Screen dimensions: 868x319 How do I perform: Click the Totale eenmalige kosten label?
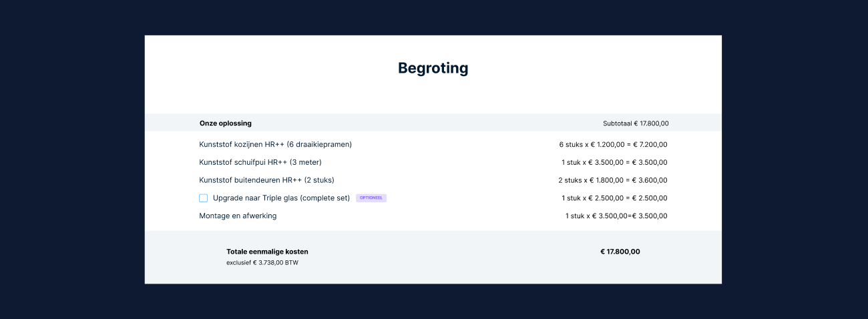point(267,252)
